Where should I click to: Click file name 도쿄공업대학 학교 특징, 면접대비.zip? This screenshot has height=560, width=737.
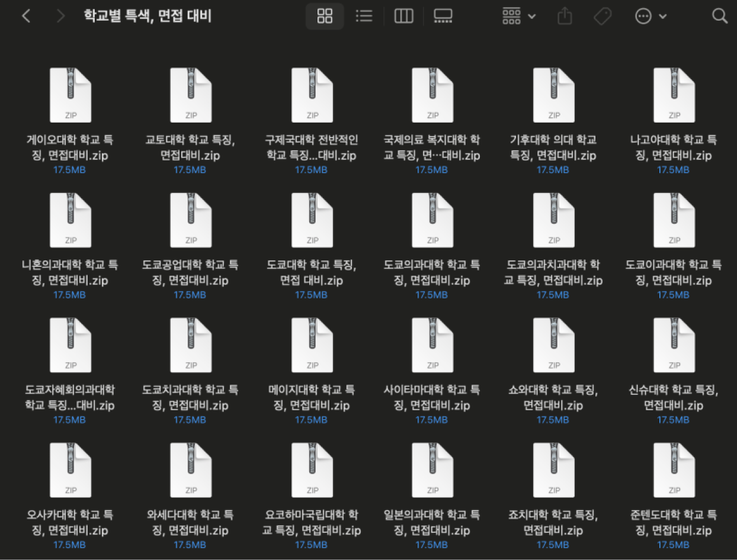click(190, 272)
